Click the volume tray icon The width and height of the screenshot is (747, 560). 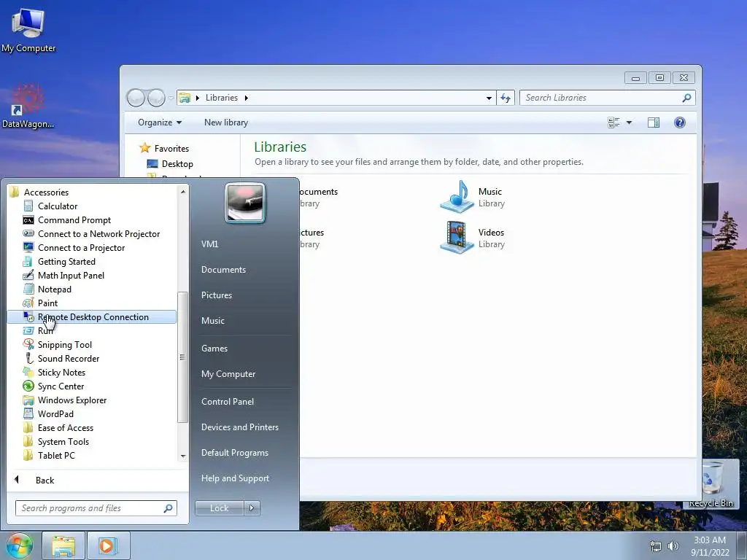click(x=673, y=546)
